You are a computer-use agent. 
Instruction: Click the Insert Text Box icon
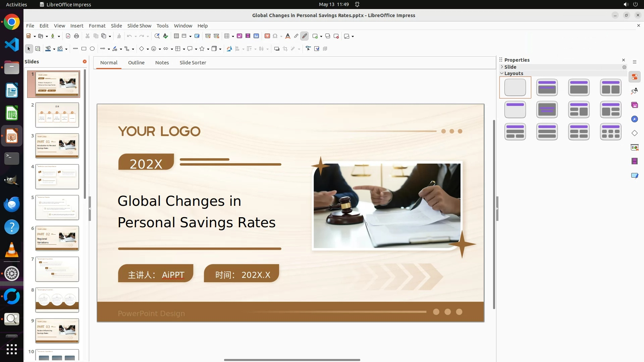[267, 36]
